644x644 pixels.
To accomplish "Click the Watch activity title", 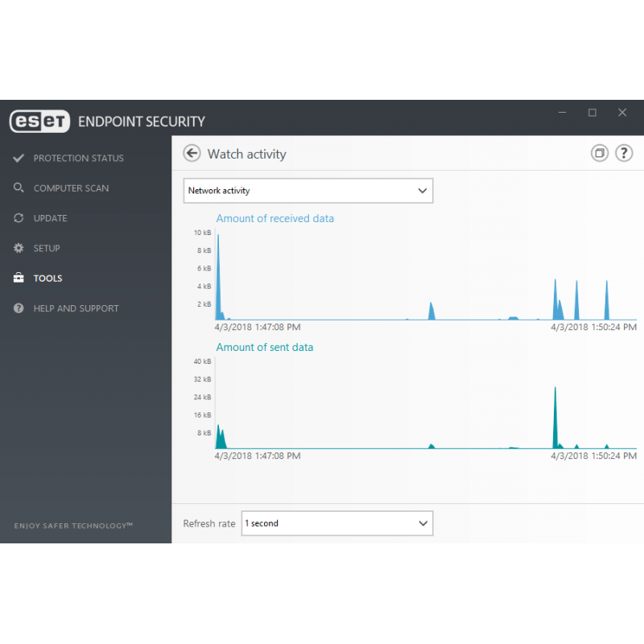I will click(247, 154).
